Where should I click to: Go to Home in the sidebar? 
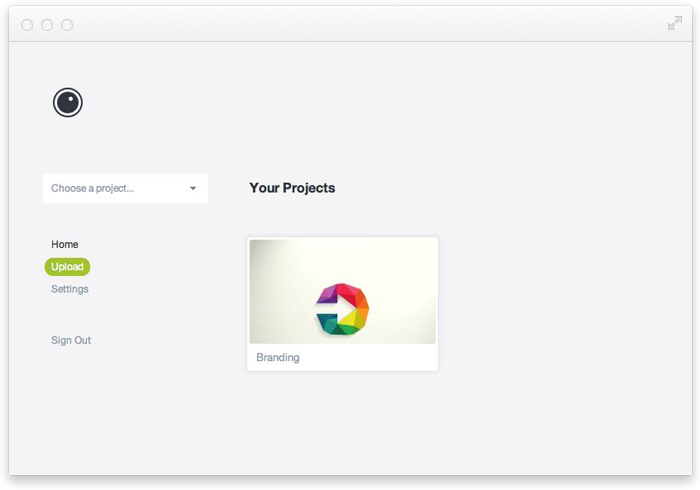(65, 244)
